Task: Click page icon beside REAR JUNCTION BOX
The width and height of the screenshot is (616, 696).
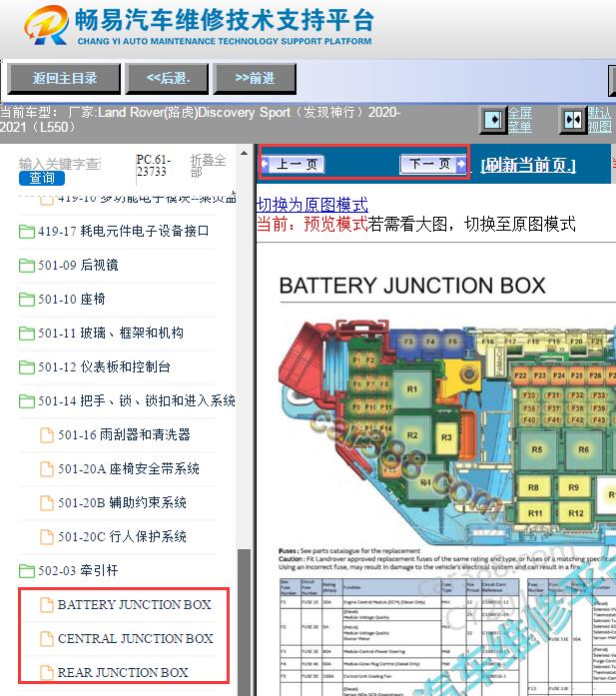Action: tap(47, 673)
